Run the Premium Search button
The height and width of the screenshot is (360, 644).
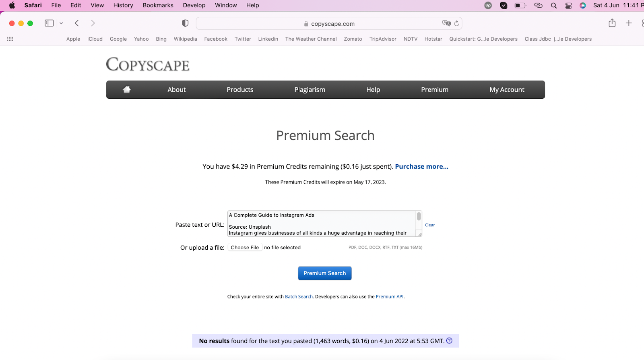(x=325, y=273)
